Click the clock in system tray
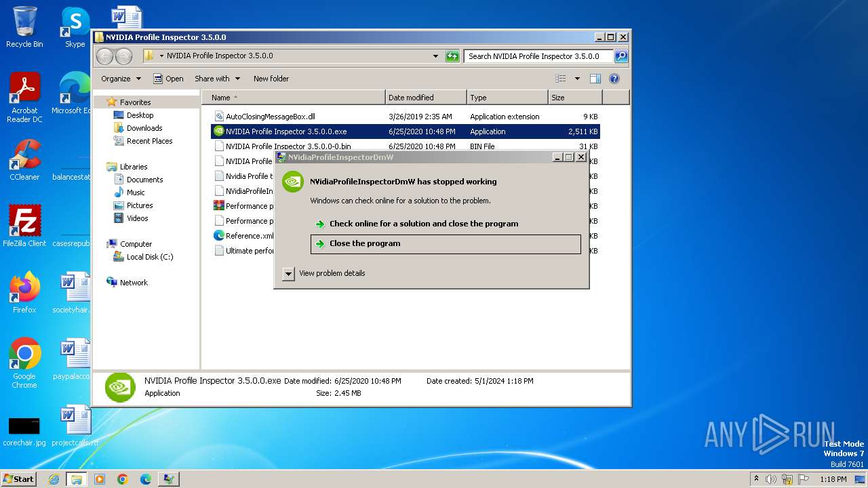868x488 pixels. (833, 479)
